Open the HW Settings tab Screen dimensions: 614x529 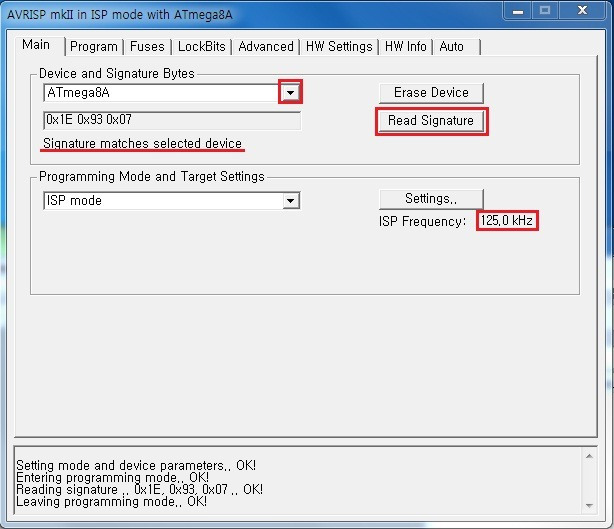click(339, 47)
